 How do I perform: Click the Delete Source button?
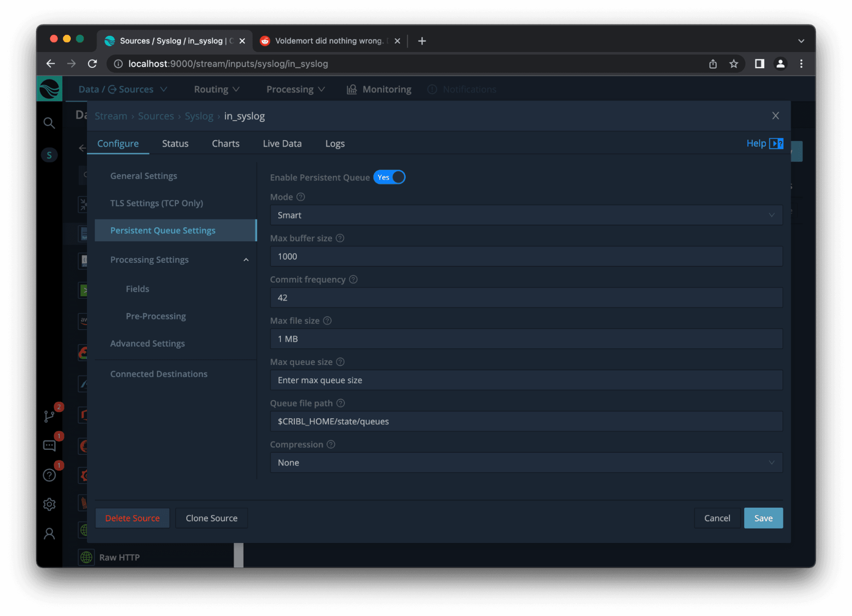coord(132,518)
